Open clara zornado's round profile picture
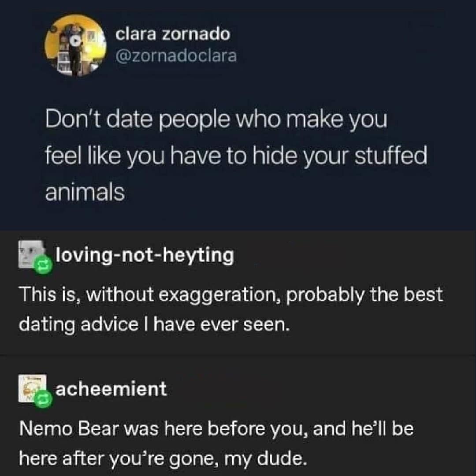Viewport: 476px width, 476px height. pos(74,46)
